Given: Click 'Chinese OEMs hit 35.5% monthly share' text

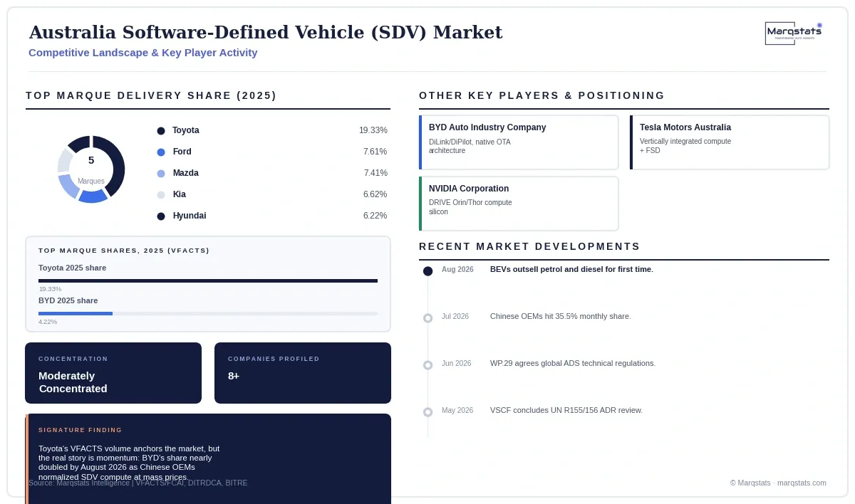Looking at the screenshot, I should coord(561,316).
